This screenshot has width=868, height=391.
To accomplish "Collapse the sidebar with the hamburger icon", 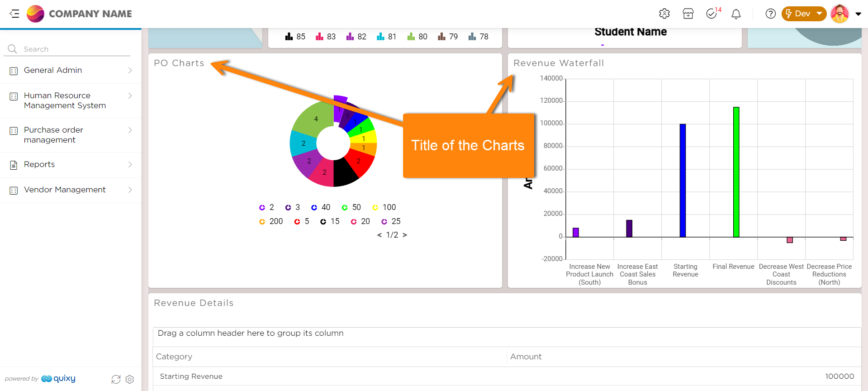I will coord(14,14).
